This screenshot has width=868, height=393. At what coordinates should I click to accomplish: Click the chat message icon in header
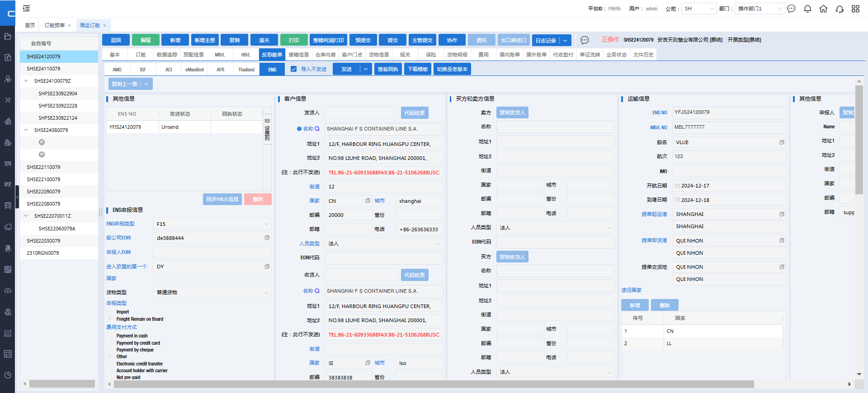791,9
